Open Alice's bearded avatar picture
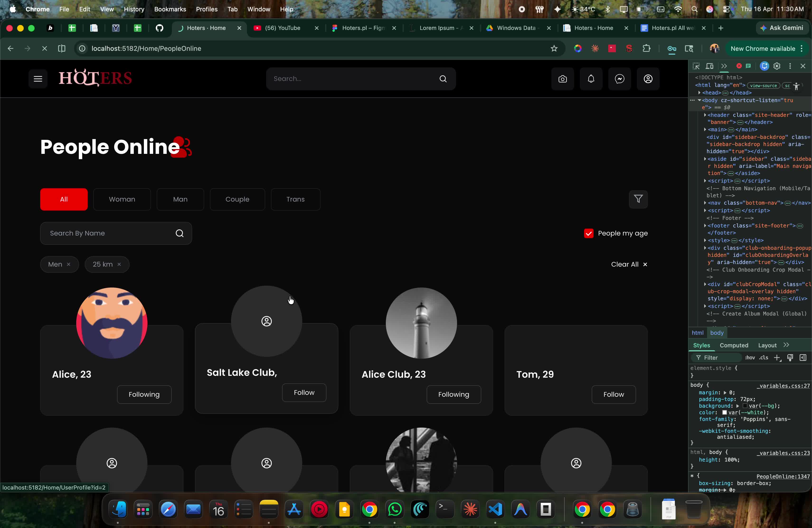Viewport: 812px width, 528px height. pos(112,323)
